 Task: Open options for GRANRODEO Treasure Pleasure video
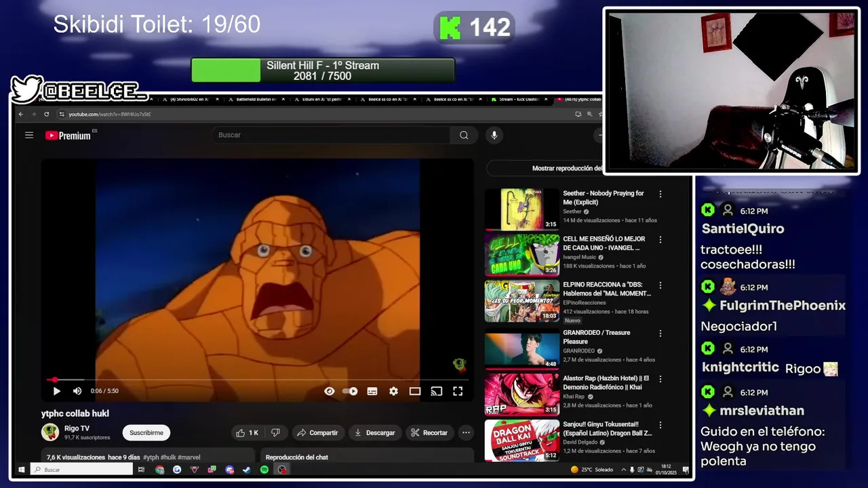pos(660,333)
